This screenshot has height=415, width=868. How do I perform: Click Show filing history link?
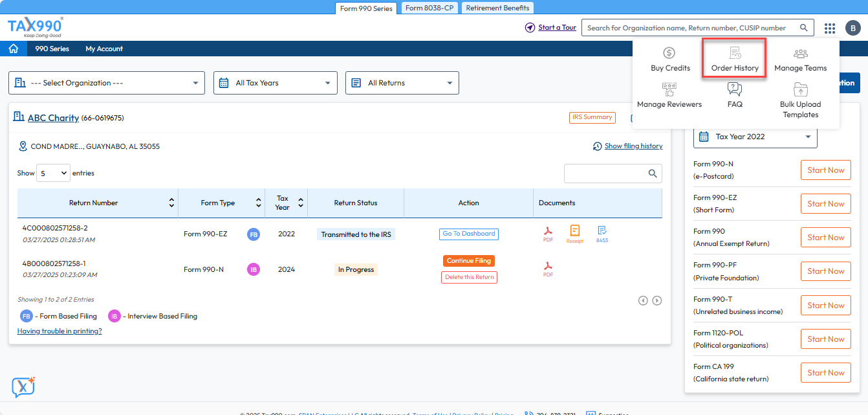pyautogui.click(x=633, y=146)
